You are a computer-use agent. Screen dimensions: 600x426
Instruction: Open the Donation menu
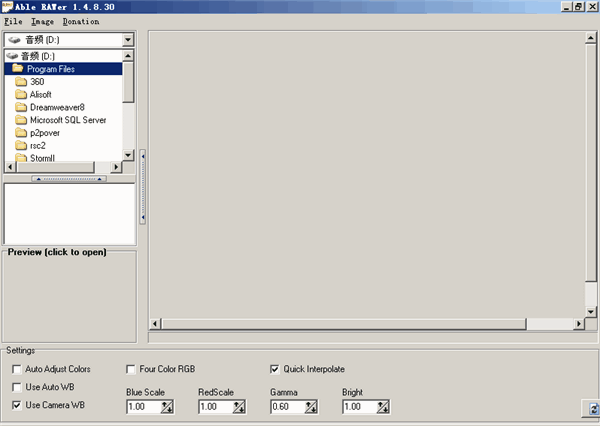pyautogui.click(x=81, y=21)
